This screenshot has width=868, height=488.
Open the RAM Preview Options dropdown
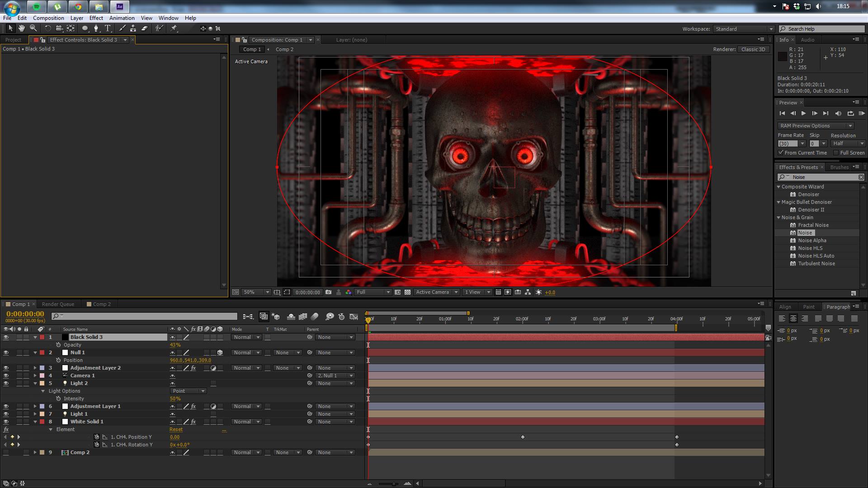tap(816, 126)
